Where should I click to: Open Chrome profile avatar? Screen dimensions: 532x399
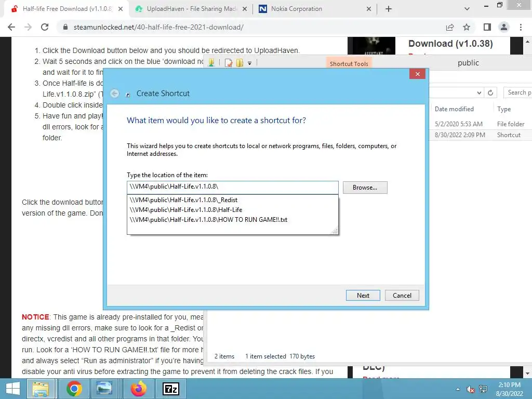pyautogui.click(x=504, y=27)
